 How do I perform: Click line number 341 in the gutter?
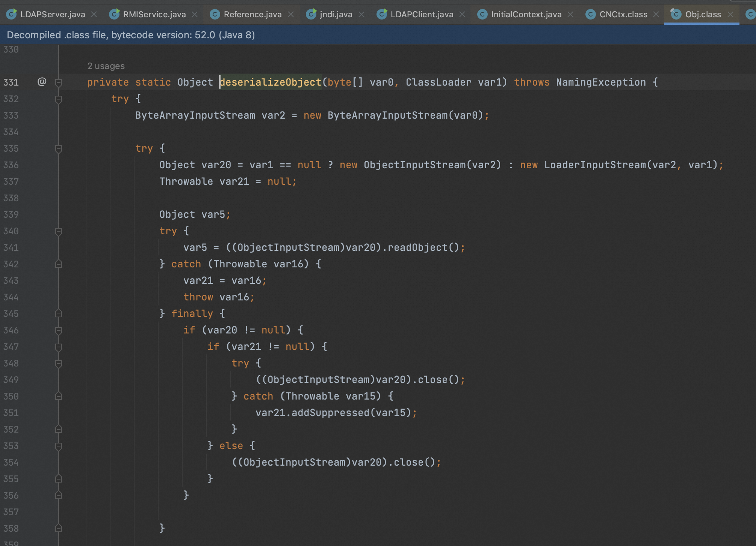[x=11, y=247]
